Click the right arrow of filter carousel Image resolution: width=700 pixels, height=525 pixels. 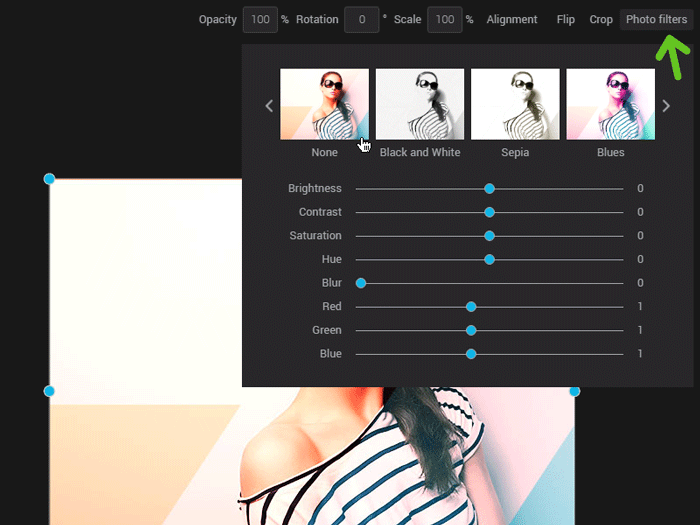click(666, 106)
